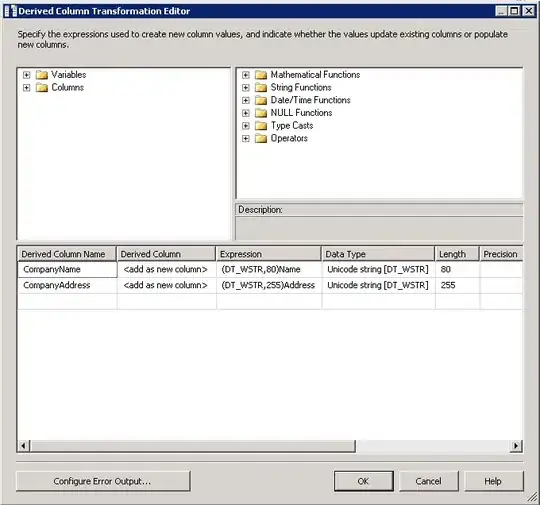Click the Variables folder icon
540x505 pixels.
coord(42,75)
